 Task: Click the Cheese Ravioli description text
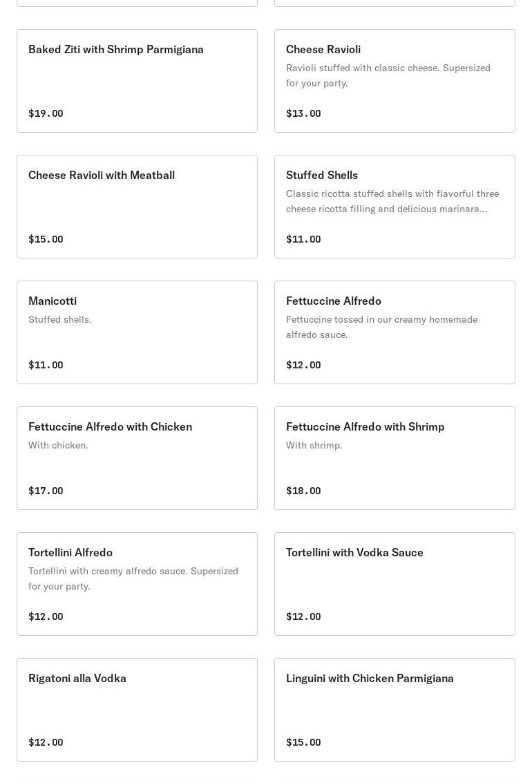pos(388,75)
